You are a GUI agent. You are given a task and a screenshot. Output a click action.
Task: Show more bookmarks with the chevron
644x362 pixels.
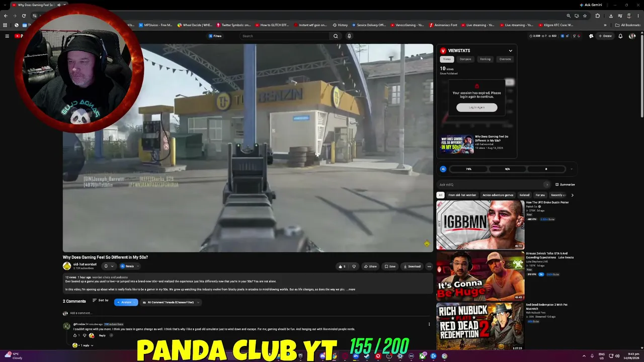click(605, 25)
